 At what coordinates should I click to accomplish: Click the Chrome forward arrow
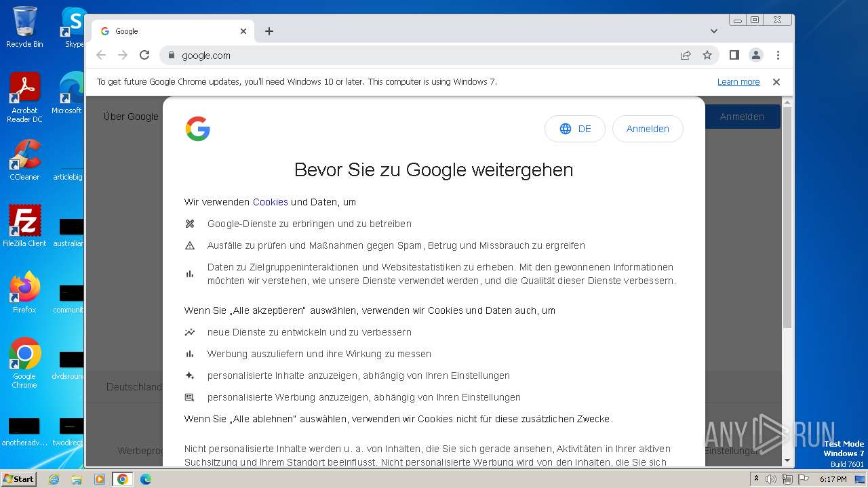click(x=123, y=56)
